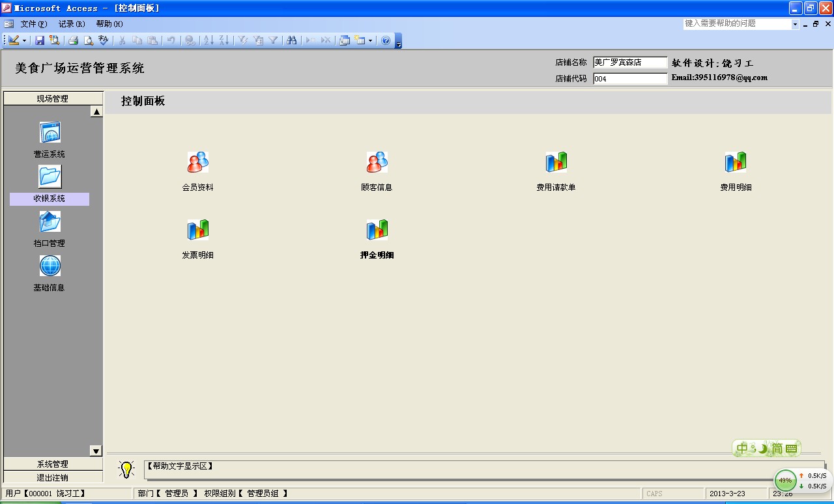Click the Insert Hyperlink toolbar icon
This screenshot has height=504, width=834.
(190, 40)
